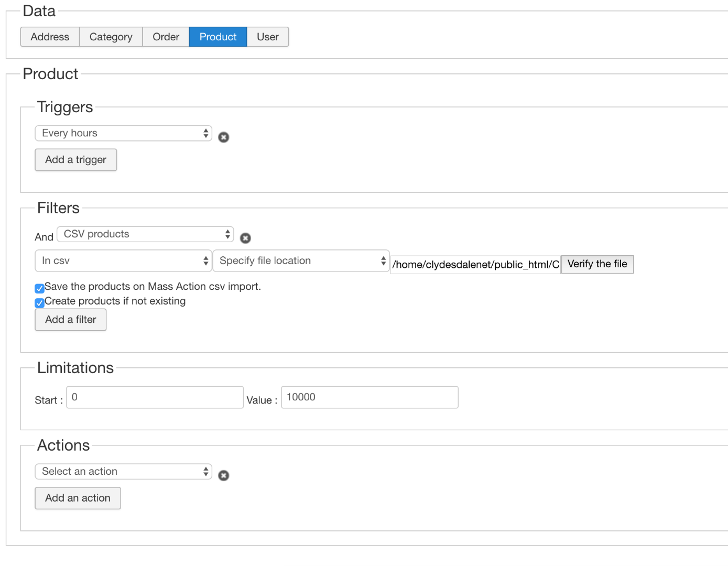Open the Order data tab

click(166, 37)
